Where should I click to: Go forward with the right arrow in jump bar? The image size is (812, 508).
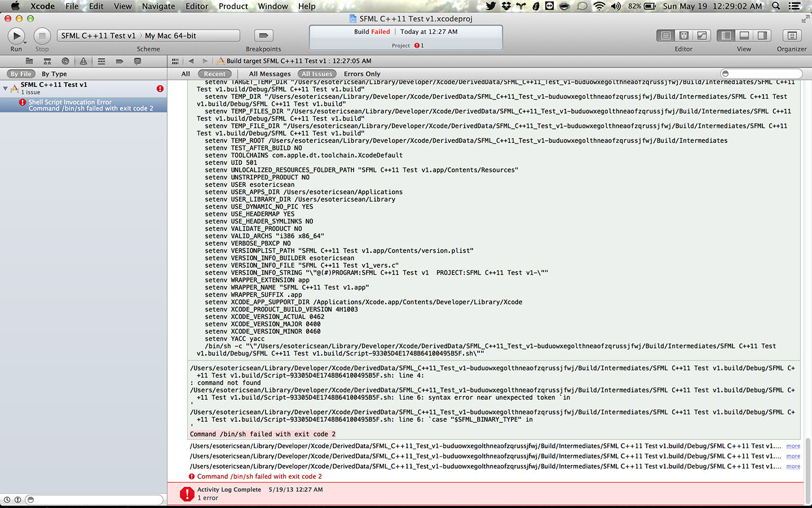click(205, 61)
